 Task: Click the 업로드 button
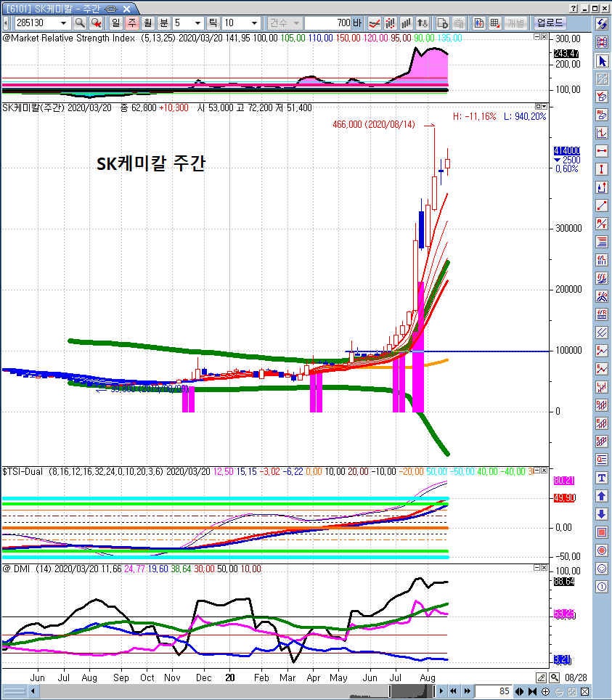coord(550,23)
